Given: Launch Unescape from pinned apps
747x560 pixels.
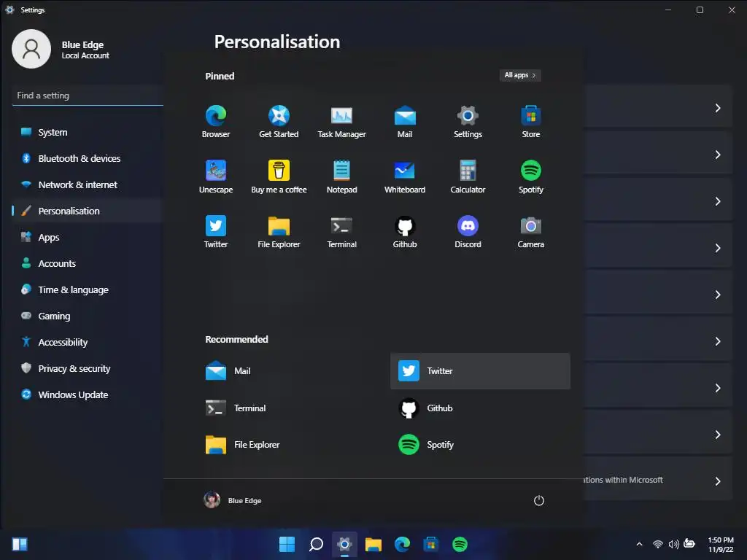Looking at the screenshot, I should [x=216, y=176].
